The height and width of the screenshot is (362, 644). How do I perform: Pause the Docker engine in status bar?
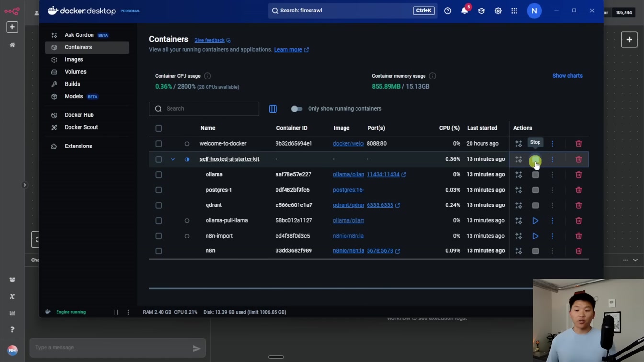point(116,312)
